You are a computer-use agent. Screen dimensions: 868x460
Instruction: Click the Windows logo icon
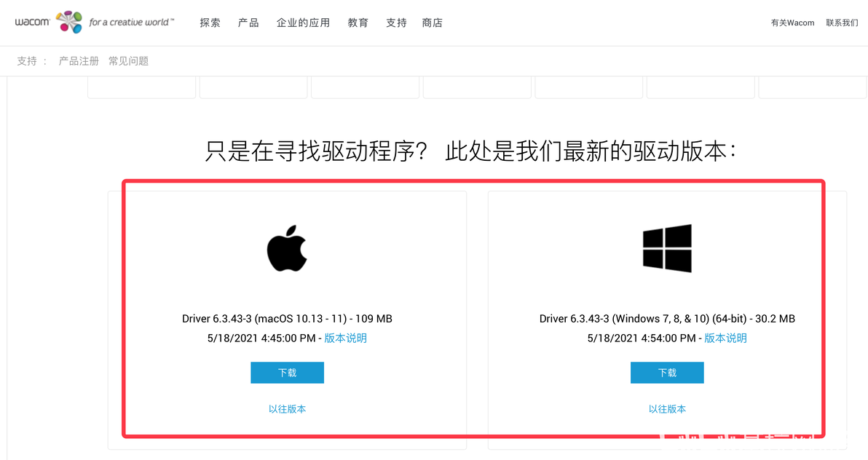click(667, 248)
